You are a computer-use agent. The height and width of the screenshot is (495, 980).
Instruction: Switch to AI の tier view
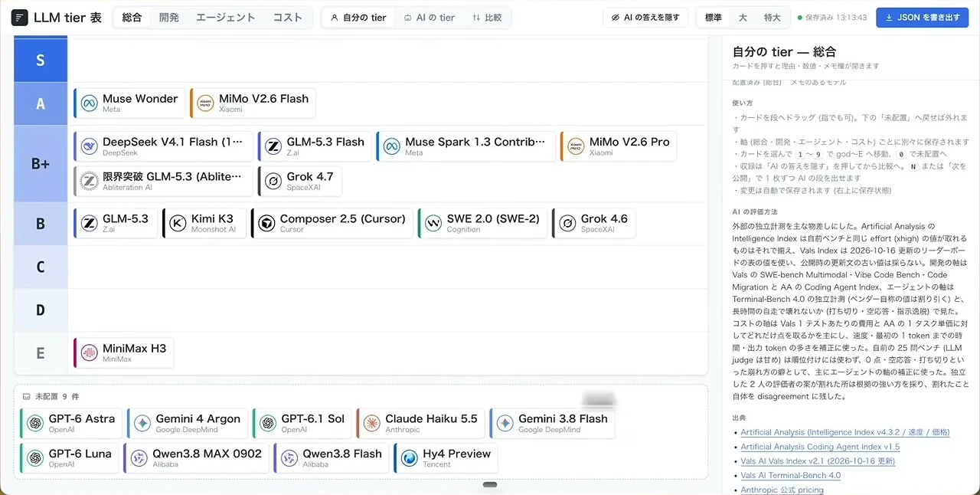[x=429, y=18]
